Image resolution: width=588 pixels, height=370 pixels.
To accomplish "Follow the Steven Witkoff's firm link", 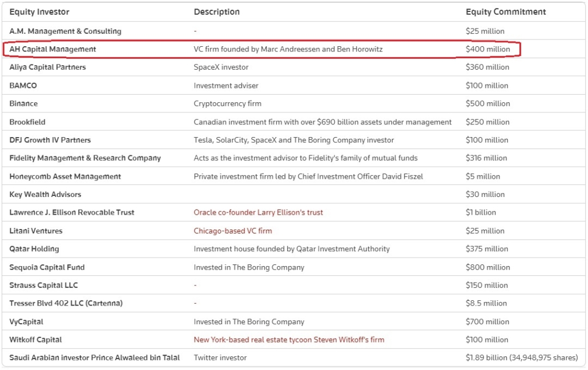I will pos(289,340).
